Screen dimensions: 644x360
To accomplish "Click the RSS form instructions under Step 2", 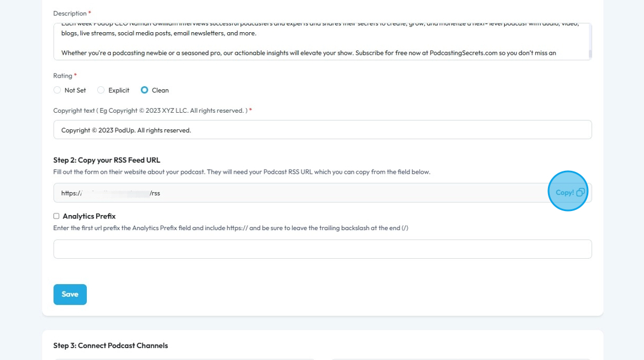I will (241, 172).
